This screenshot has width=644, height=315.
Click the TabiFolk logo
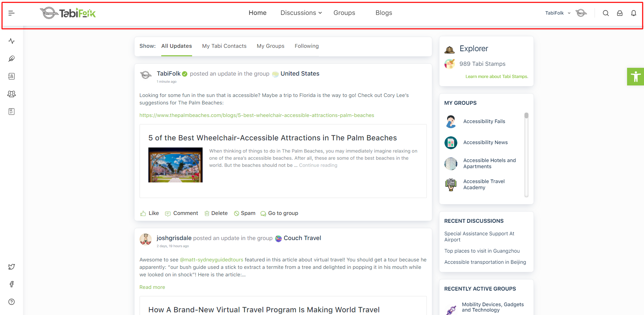coord(68,13)
